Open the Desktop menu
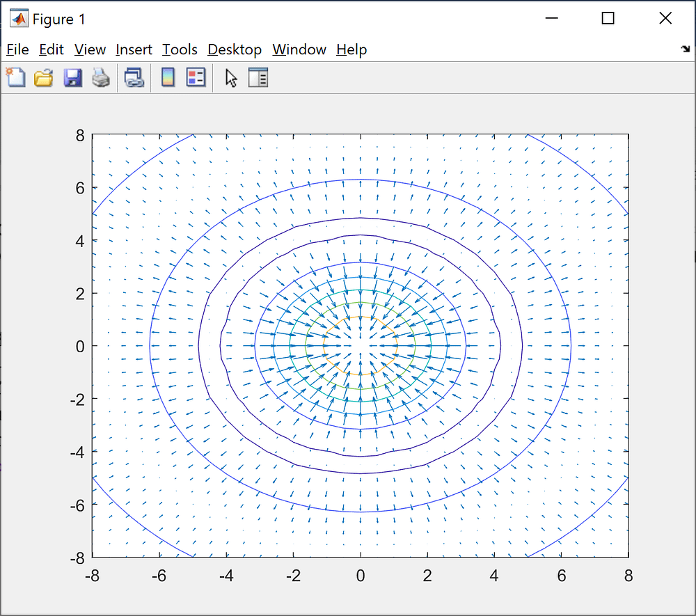The height and width of the screenshot is (616, 696). point(234,49)
